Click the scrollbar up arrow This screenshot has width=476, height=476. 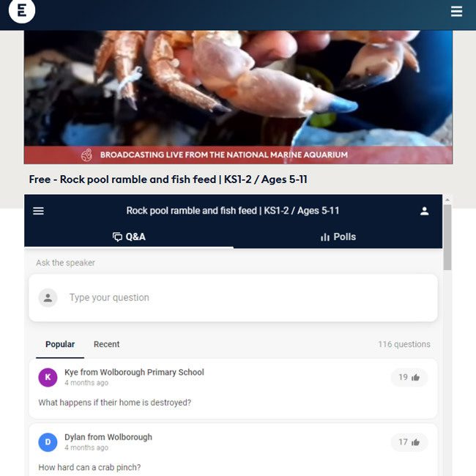coord(447,200)
